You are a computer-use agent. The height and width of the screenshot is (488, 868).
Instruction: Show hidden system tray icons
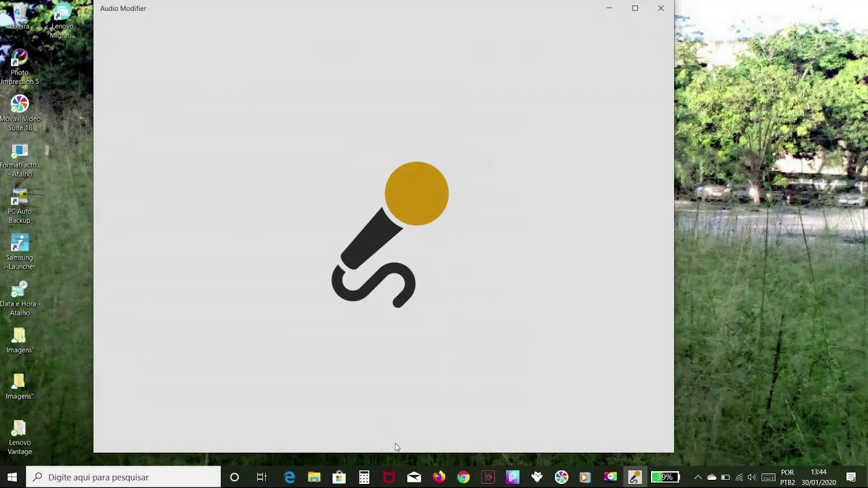[x=698, y=477]
